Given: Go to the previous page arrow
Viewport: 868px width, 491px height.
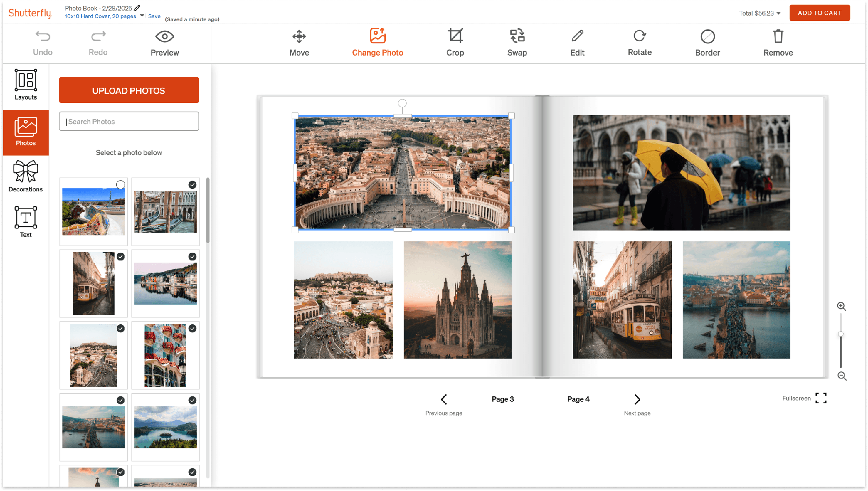Looking at the screenshot, I should (444, 399).
